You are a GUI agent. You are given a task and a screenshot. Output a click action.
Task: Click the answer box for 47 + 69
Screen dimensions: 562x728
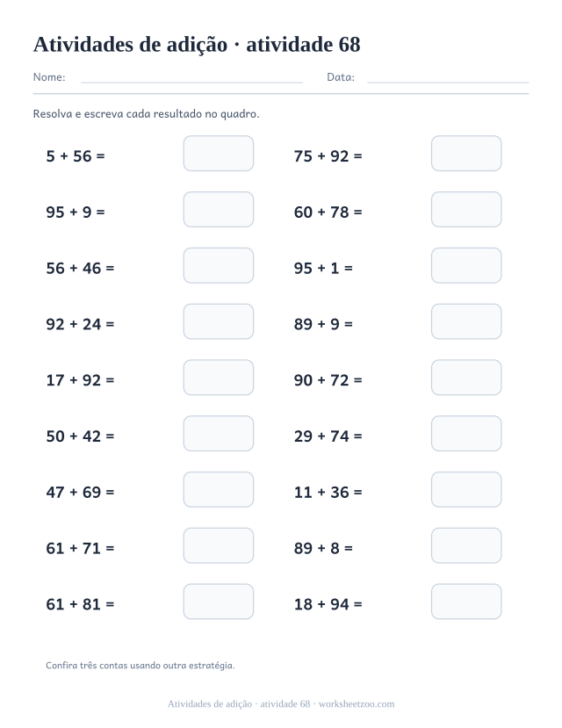click(218, 489)
